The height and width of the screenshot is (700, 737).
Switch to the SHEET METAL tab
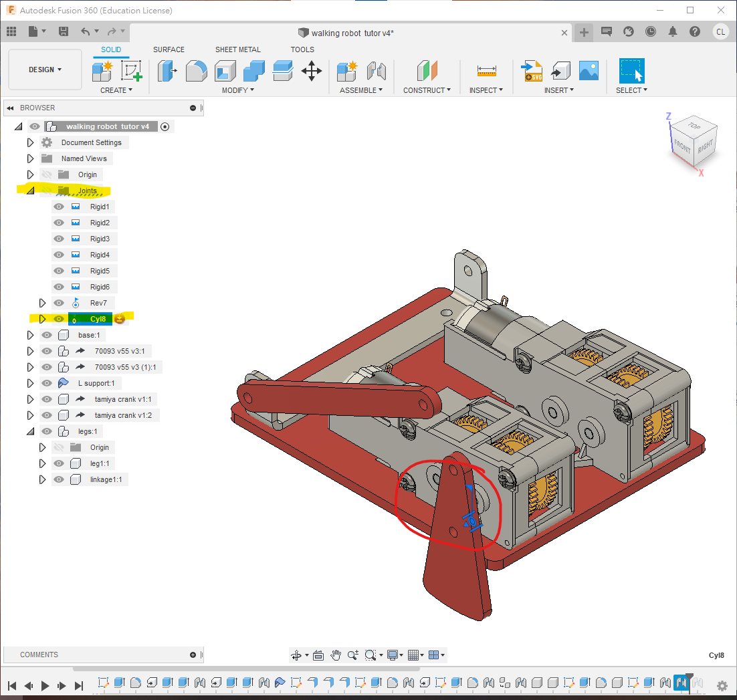tap(238, 49)
